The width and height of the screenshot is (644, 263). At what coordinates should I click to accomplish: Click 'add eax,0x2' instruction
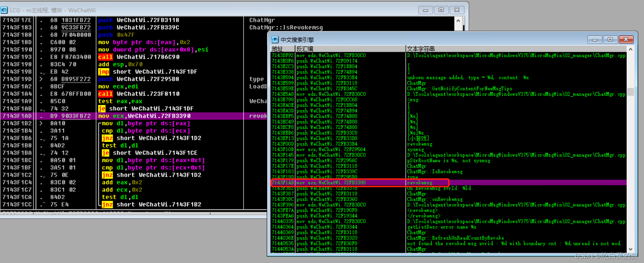pyautogui.click(x=122, y=182)
